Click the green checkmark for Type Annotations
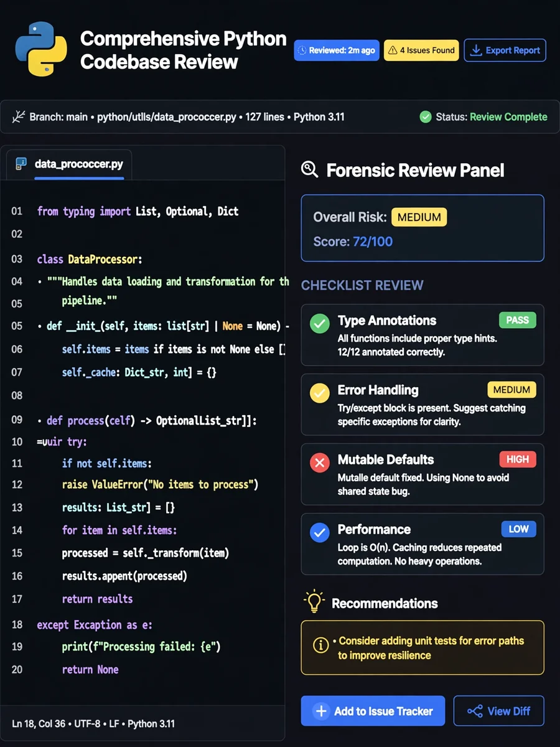 click(320, 324)
